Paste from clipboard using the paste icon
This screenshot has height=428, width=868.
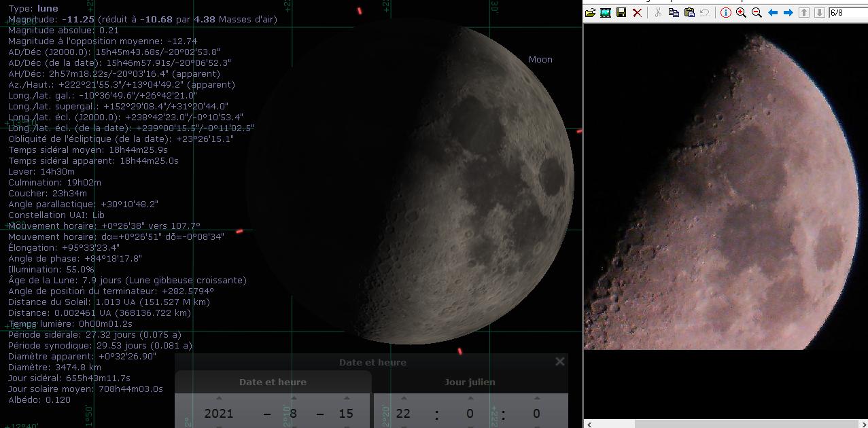pos(689,13)
